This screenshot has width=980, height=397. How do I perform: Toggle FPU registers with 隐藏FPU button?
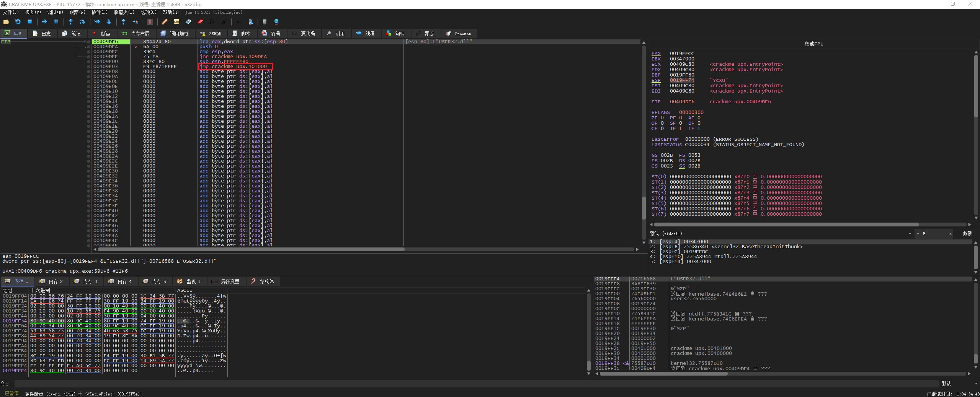pyautogui.click(x=813, y=44)
